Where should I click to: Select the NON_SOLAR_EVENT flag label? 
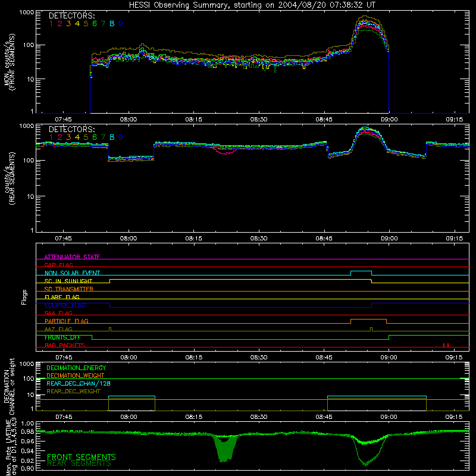72,273
